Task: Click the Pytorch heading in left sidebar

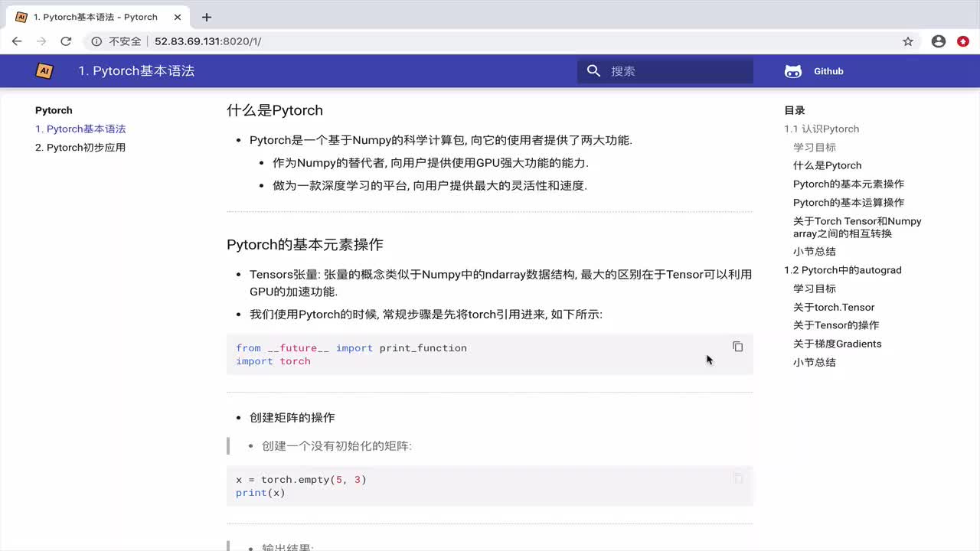Action: [x=54, y=110]
